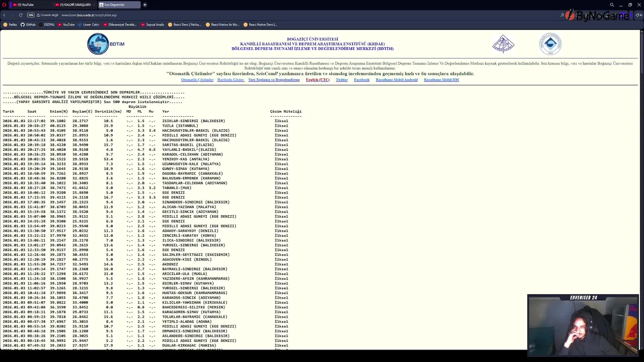
Task: Select the YAYLANLI-BASKIL (ELAZIG) row
Action: point(145,150)
